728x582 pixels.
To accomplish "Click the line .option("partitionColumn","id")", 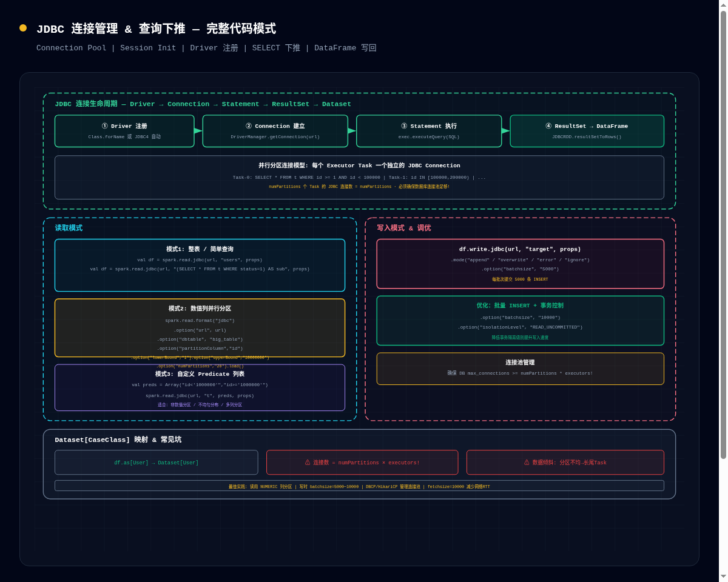I will tap(200, 349).
